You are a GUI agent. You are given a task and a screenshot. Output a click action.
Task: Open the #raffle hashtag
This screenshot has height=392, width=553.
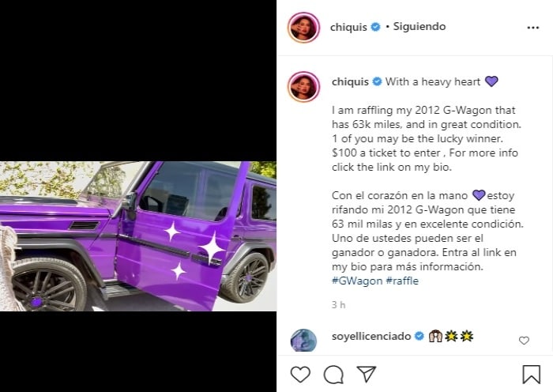click(x=402, y=281)
